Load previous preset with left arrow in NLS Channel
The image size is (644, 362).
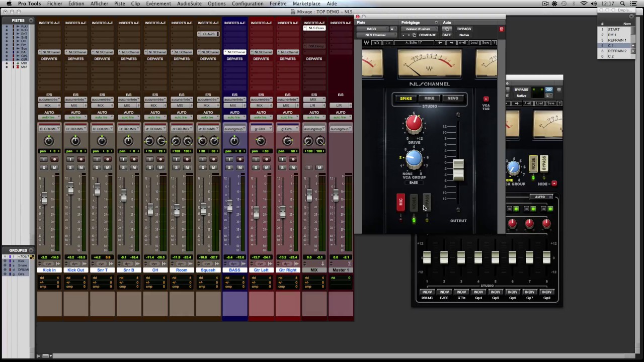(x=440, y=43)
